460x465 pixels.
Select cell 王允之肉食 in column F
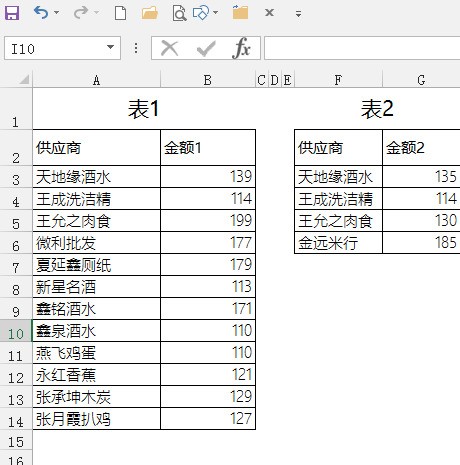(338, 221)
